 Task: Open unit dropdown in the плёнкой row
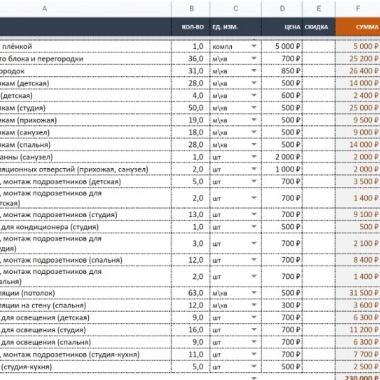[254, 46]
